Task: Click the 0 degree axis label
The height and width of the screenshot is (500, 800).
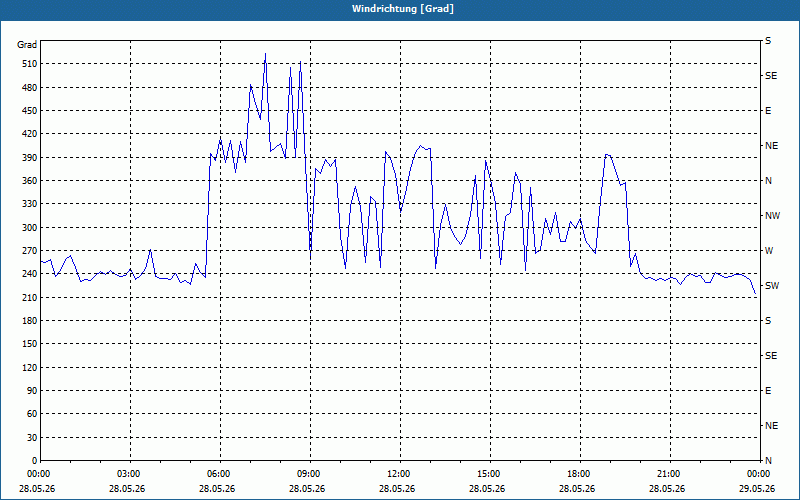Action: 34,461
